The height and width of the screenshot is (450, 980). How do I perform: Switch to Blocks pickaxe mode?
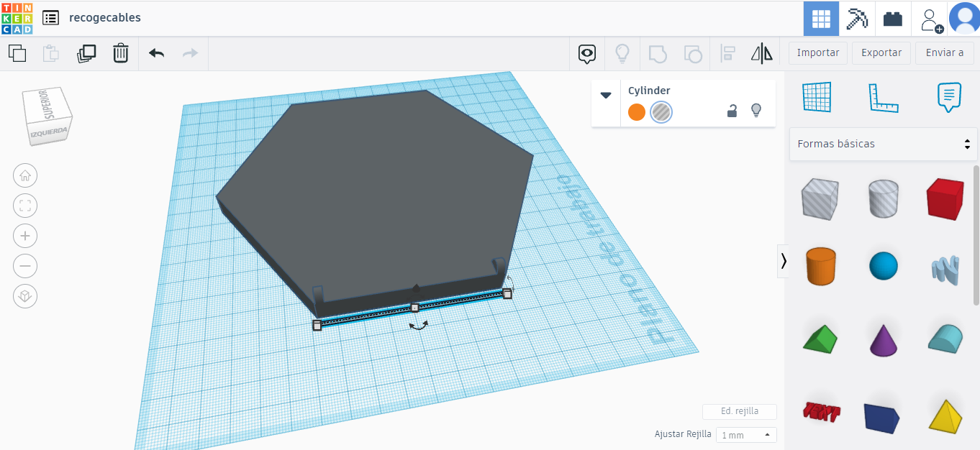tap(857, 19)
